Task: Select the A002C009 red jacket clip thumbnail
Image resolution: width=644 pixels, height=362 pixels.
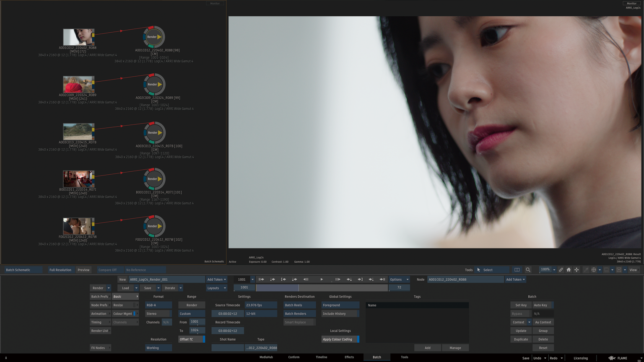Action: point(78,85)
